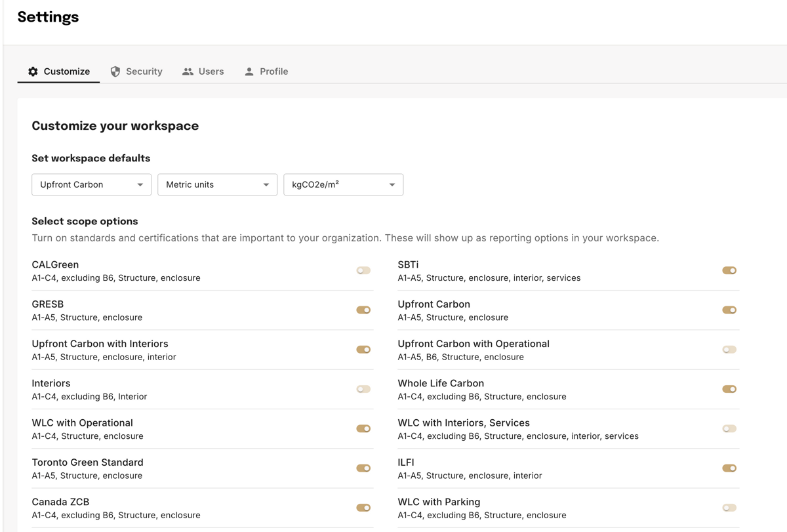This screenshot has width=787, height=532.
Task: Select the Customize tab label
Action: click(67, 72)
